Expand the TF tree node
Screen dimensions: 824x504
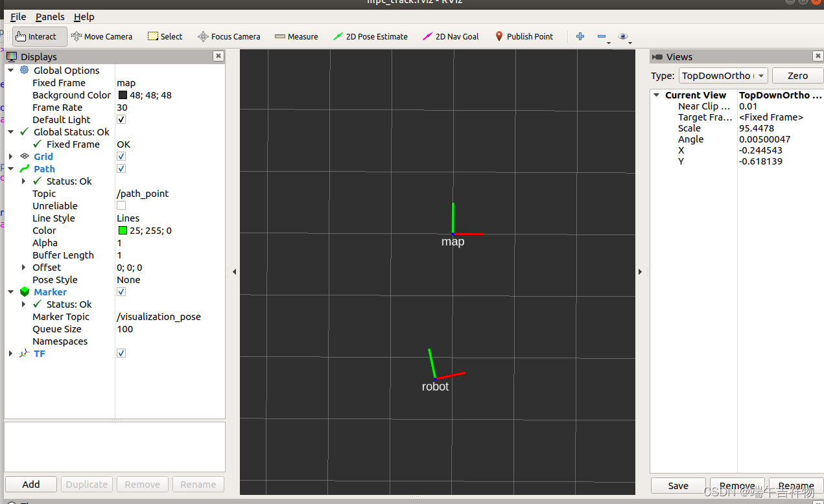pyautogui.click(x=11, y=353)
